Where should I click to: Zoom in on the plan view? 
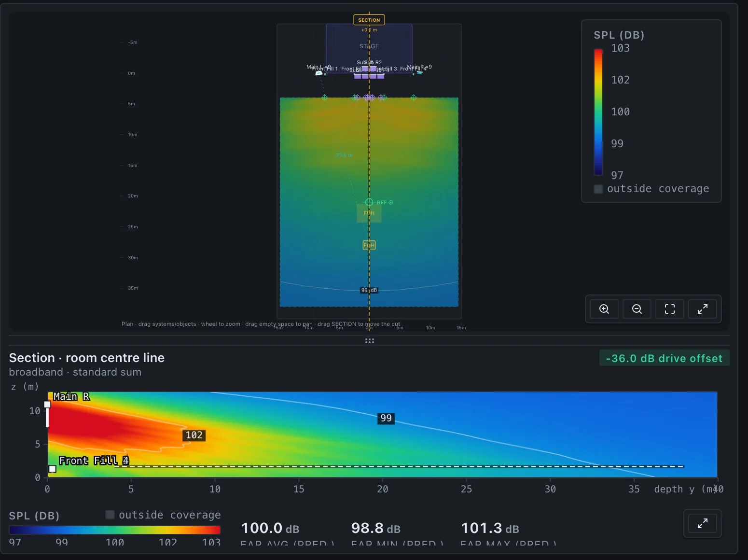604,309
